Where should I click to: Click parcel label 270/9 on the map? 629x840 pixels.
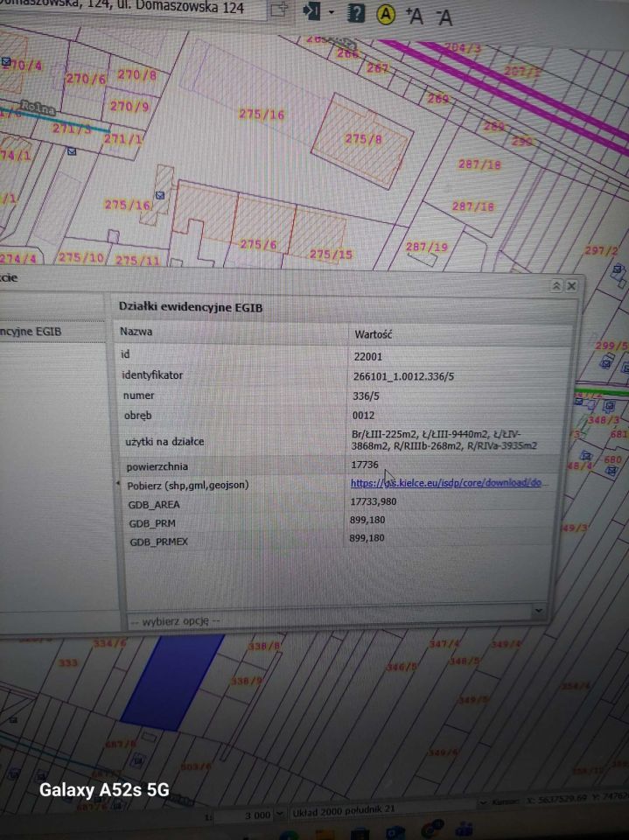click(x=129, y=106)
